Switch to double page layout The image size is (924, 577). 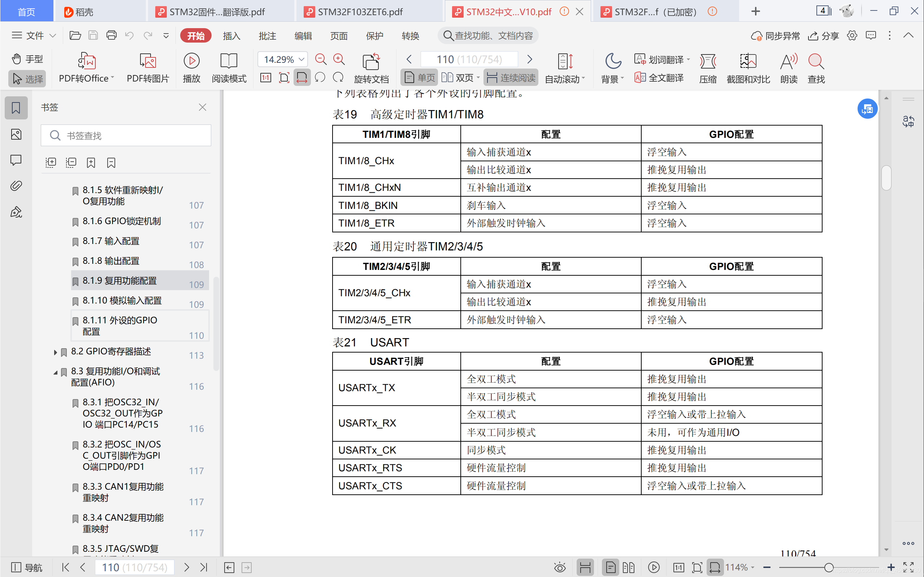tap(460, 78)
